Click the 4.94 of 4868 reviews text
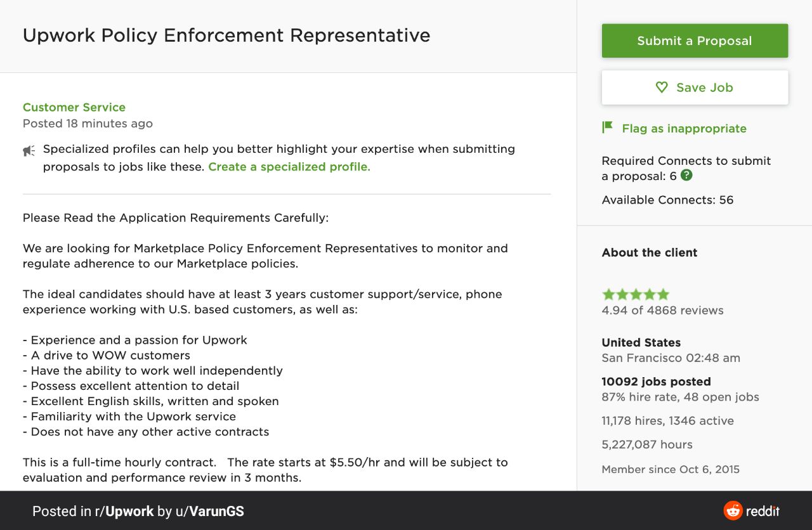 coord(662,310)
